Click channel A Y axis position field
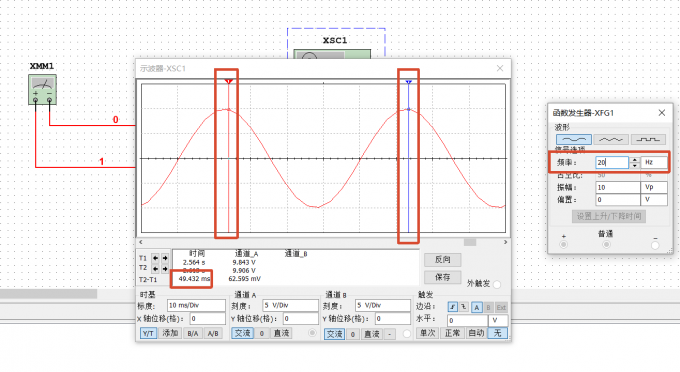Screen dimensions: 680x372 coord(301,318)
